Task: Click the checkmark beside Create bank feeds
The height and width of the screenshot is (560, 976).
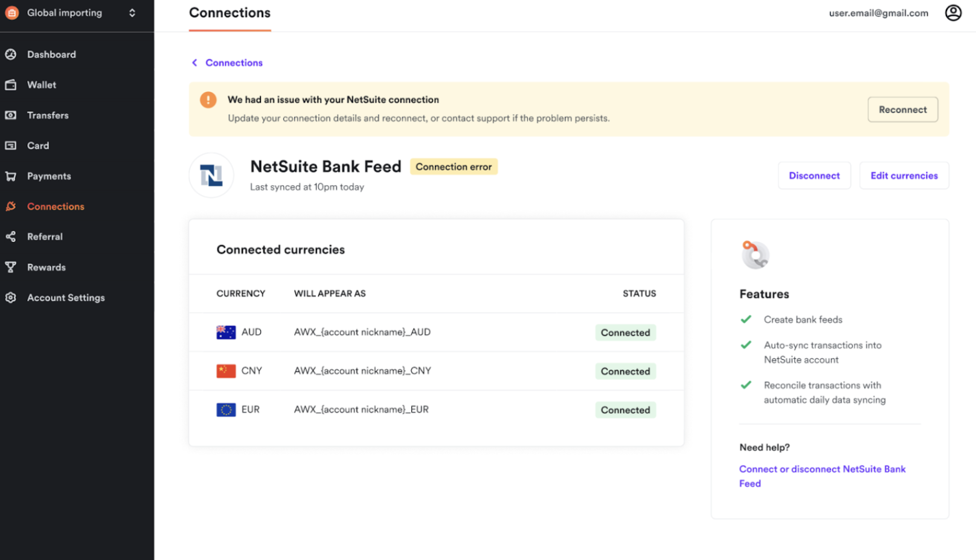Action: click(746, 319)
